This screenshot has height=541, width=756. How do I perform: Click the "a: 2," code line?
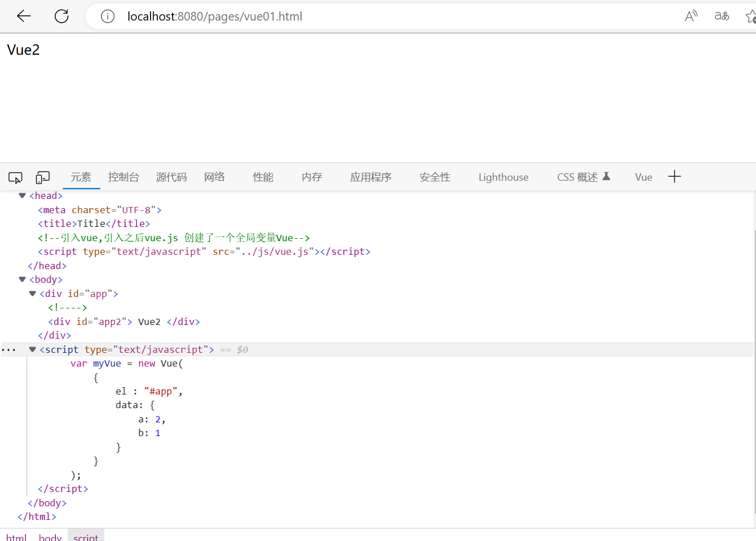tap(152, 419)
